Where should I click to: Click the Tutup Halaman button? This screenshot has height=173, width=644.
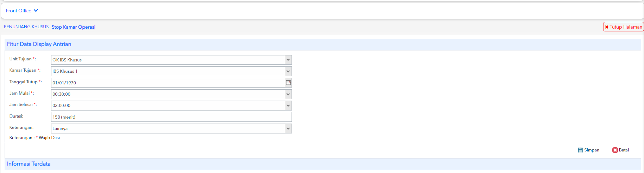pyautogui.click(x=624, y=27)
